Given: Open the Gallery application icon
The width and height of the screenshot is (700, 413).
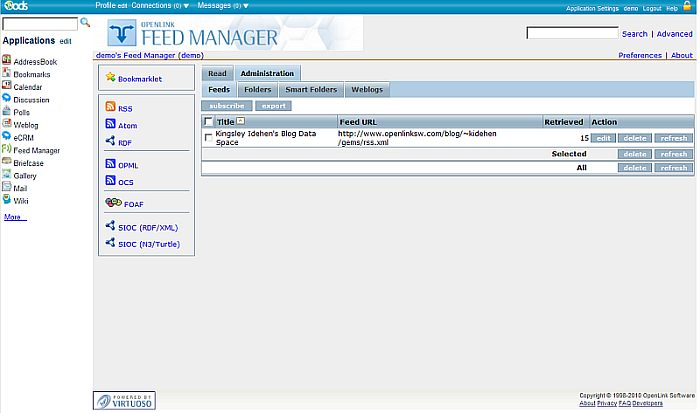Looking at the screenshot, I should pos(7,175).
